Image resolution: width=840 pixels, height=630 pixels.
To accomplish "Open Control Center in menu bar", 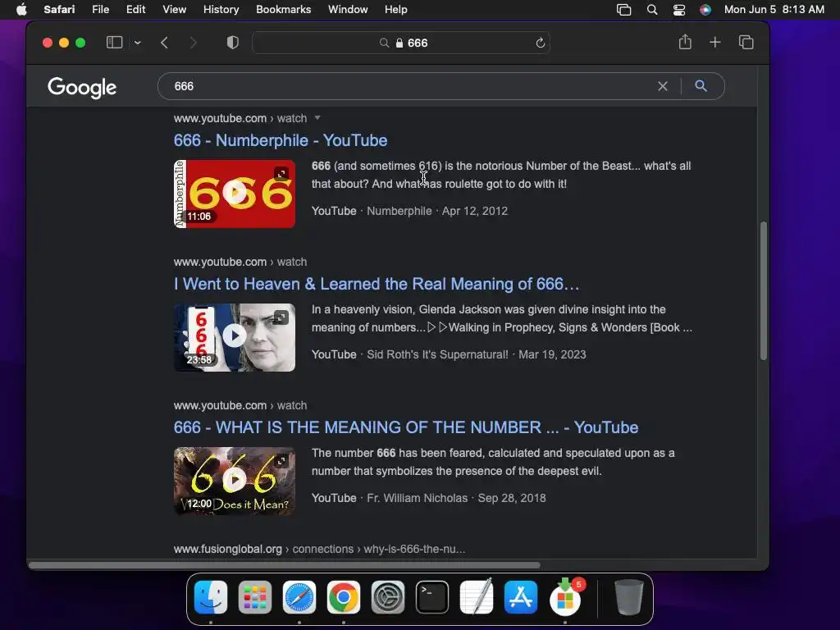I will 679,10.
